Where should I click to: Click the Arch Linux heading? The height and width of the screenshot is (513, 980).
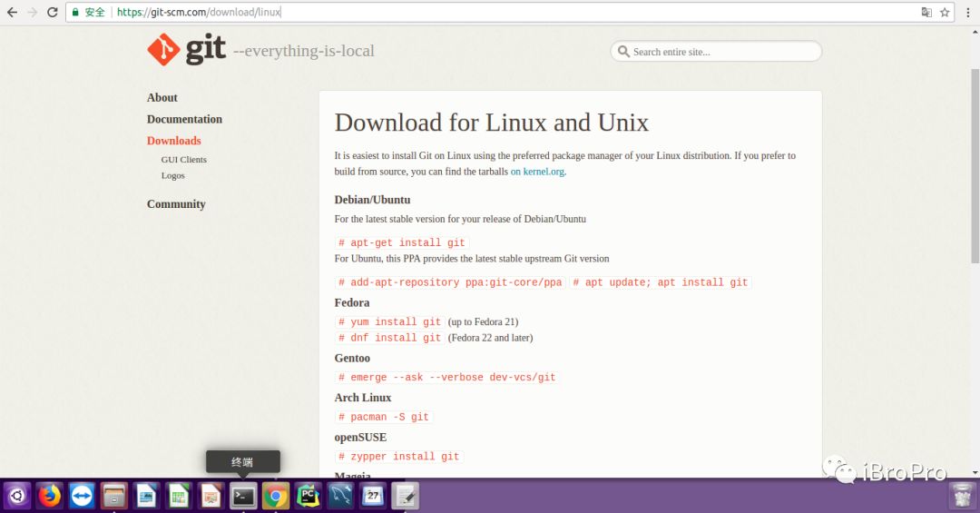tap(363, 398)
